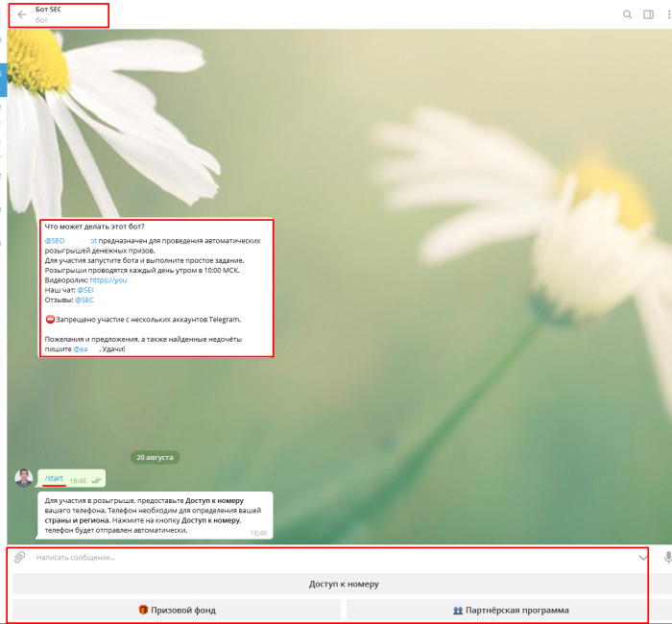Collapse the bot keyboard with chevron
Viewport: 672px width, 624px height.
[643, 558]
